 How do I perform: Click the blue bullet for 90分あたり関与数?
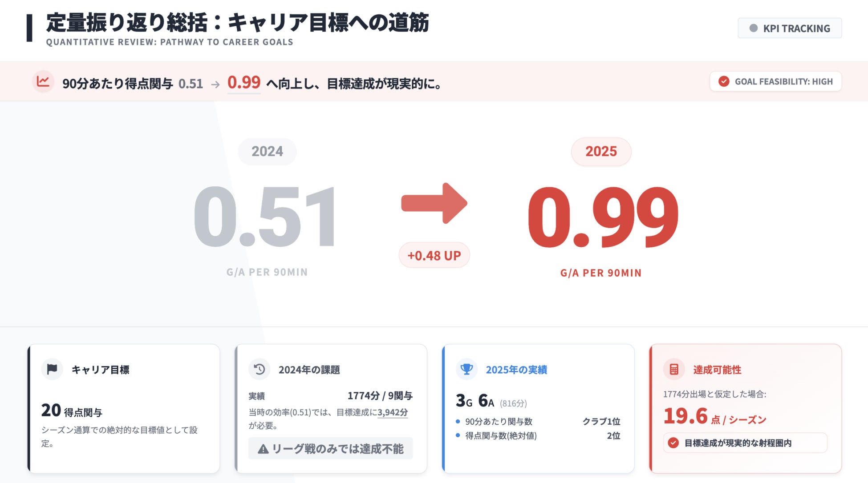[x=458, y=421]
